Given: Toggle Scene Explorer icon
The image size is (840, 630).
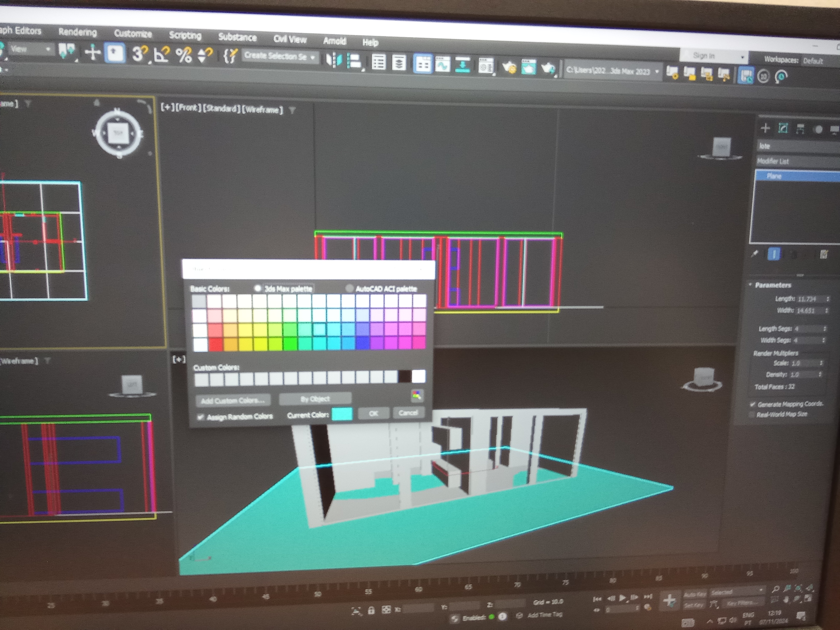Looking at the screenshot, I should (x=379, y=63).
